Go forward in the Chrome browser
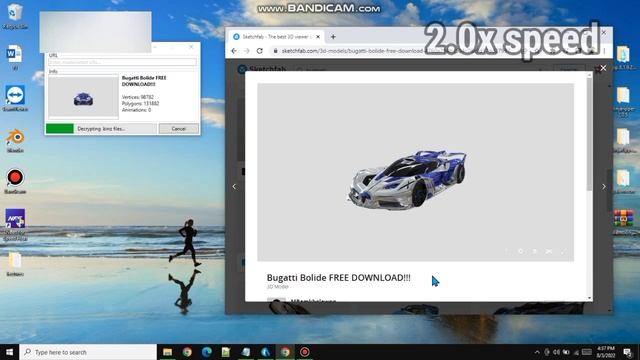This screenshot has width=640, height=360. click(x=247, y=51)
